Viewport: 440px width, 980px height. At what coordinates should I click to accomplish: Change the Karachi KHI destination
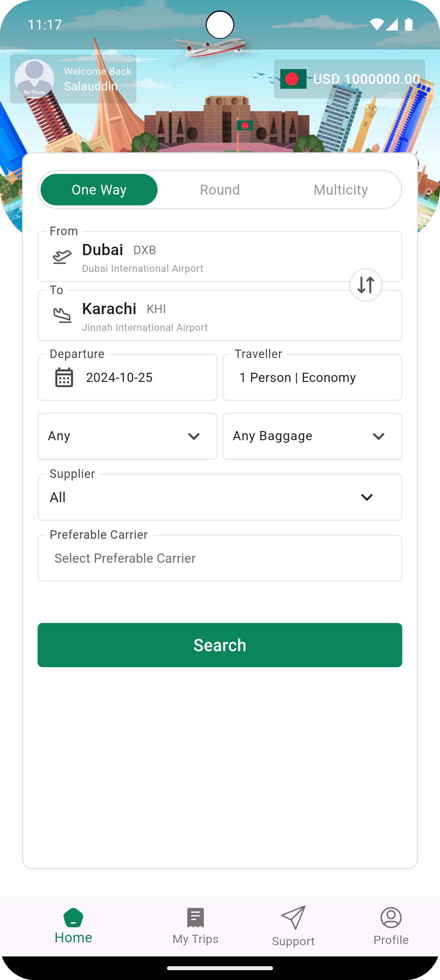tap(220, 315)
